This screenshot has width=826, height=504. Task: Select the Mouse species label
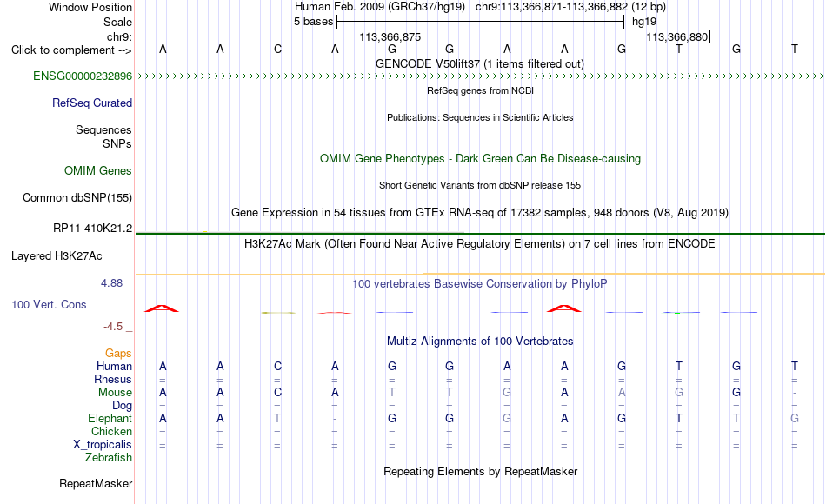click(115, 393)
